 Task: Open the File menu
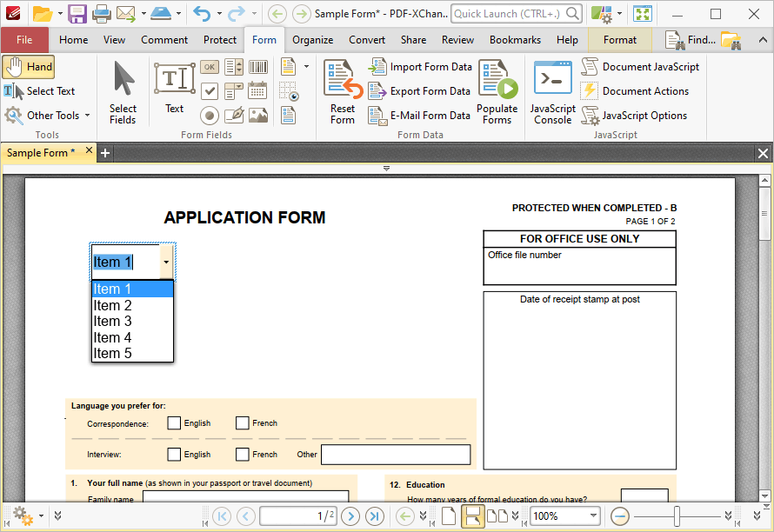pyautogui.click(x=24, y=40)
